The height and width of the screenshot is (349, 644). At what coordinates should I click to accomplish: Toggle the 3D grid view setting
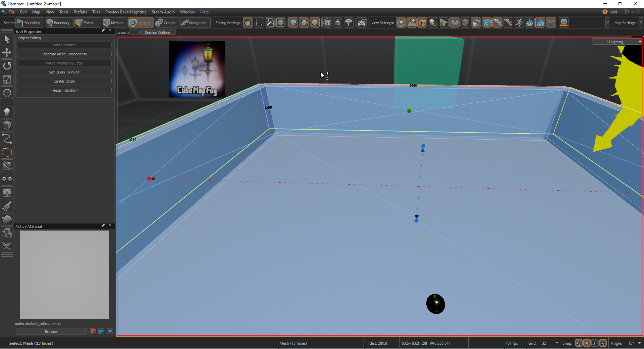[487, 22]
